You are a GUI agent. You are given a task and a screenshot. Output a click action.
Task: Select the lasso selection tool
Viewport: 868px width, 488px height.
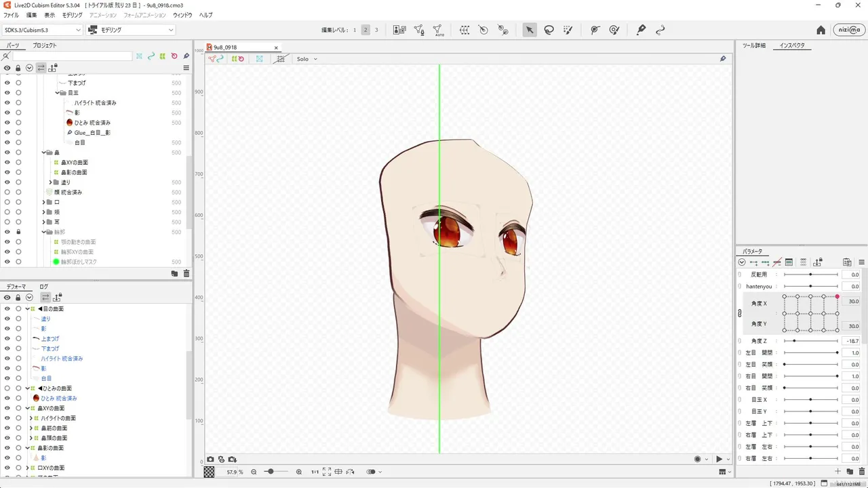tap(549, 30)
